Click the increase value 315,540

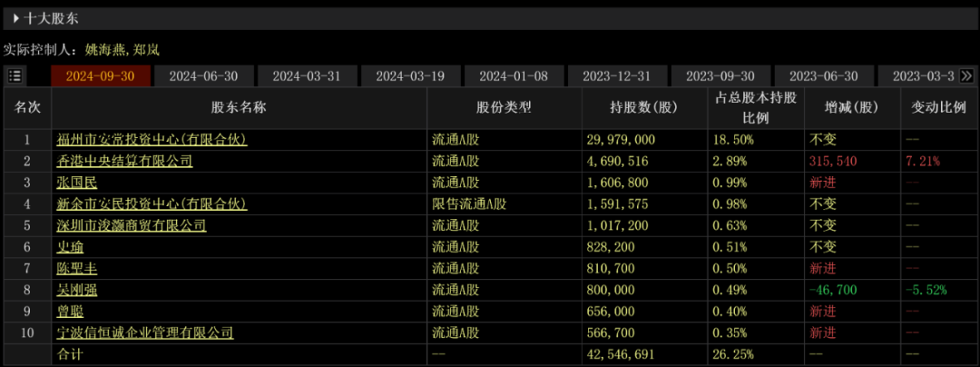point(832,162)
